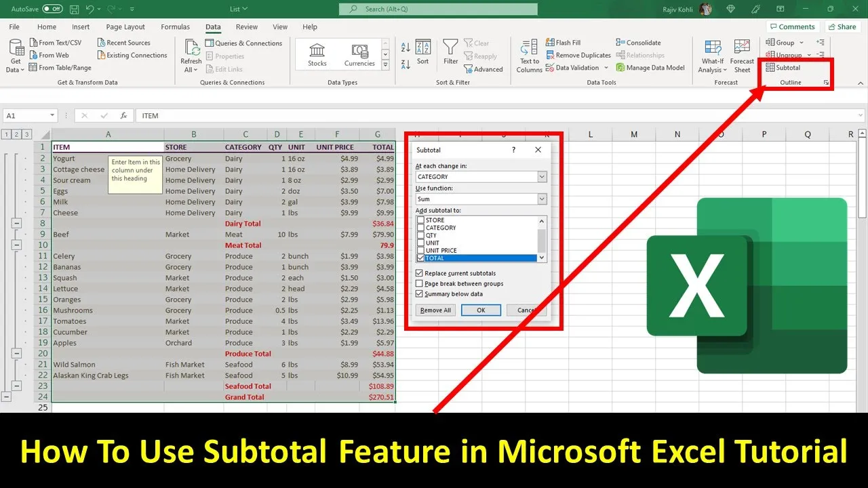Open Recent Sources

(x=123, y=43)
